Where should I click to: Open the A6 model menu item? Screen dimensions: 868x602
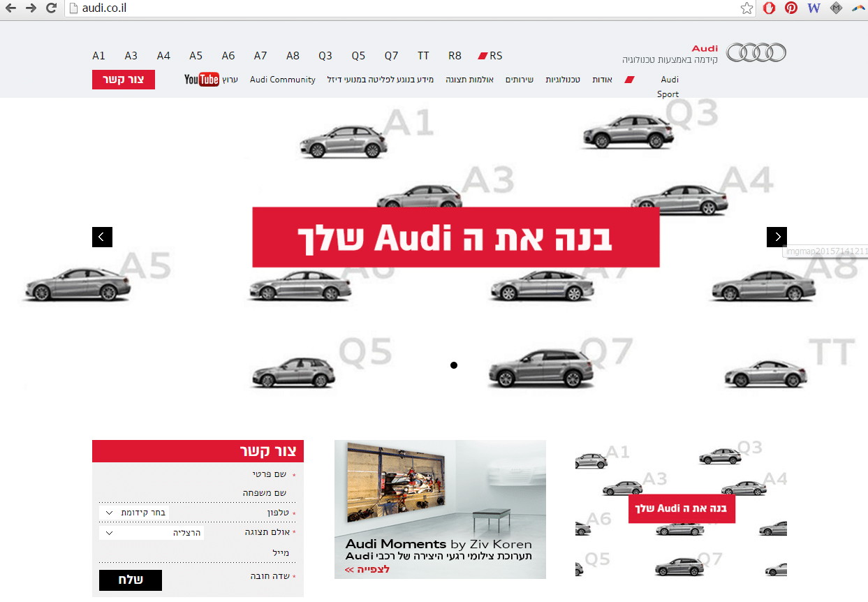pos(228,56)
